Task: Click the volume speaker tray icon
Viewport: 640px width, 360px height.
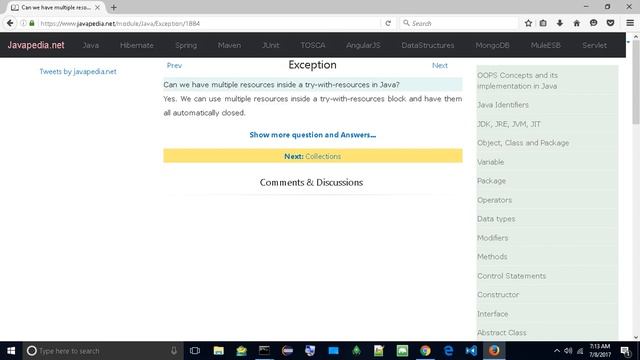Action: pos(568,351)
